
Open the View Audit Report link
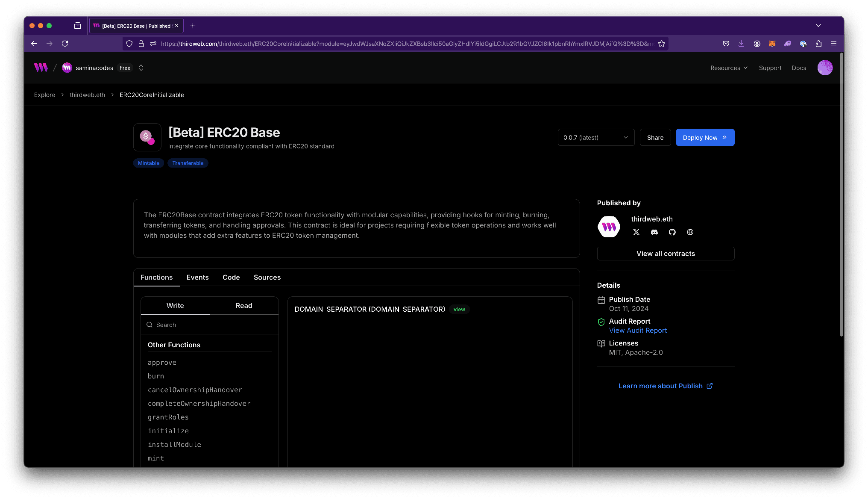(x=638, y=330)
